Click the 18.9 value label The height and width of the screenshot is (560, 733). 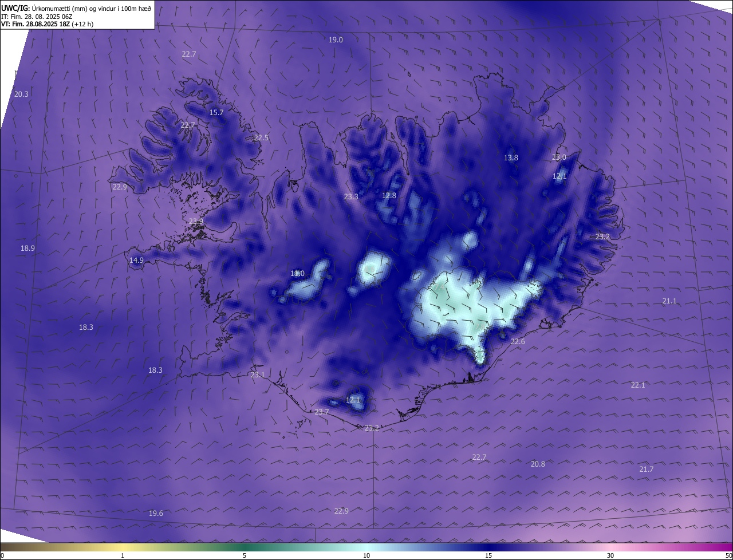[x=27, y=248]
